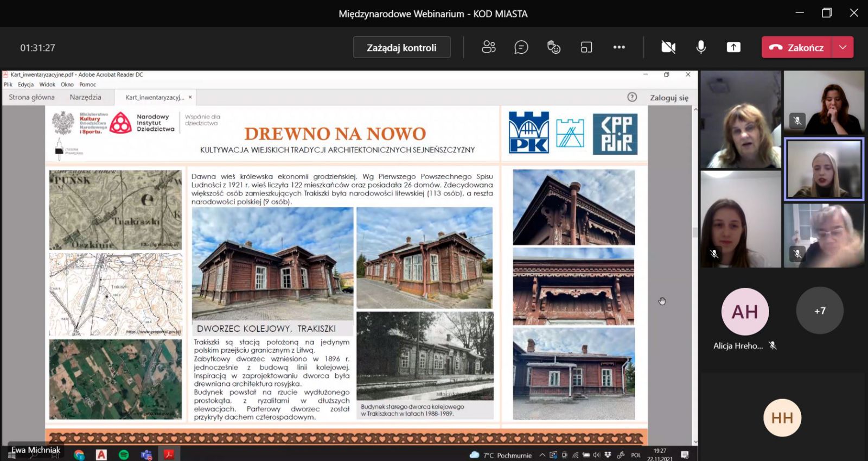868x461 pixels.
Task: Turn on the camera
Action: point(668,47)
